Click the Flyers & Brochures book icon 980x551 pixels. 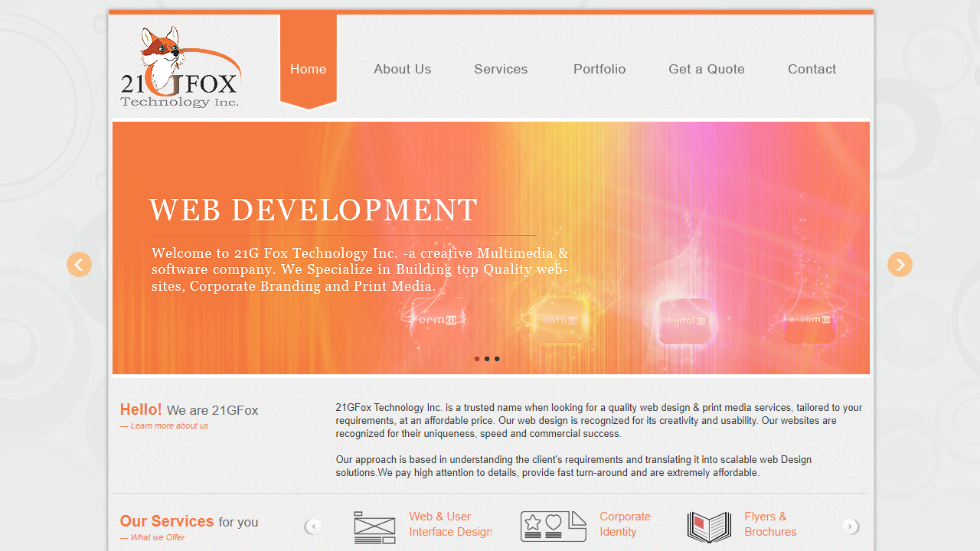[x=709, y=527]
